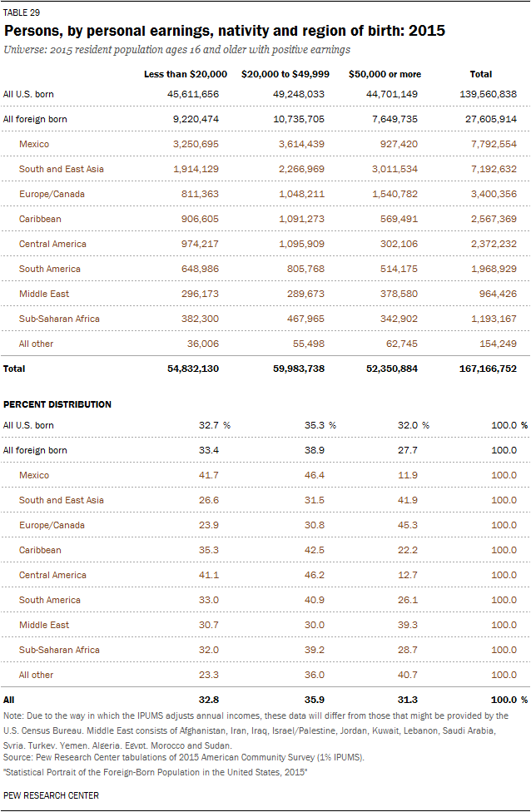This screenshot has width=531, height=812.
Task: Select the bold 'Total' row label
Action: 15,369
